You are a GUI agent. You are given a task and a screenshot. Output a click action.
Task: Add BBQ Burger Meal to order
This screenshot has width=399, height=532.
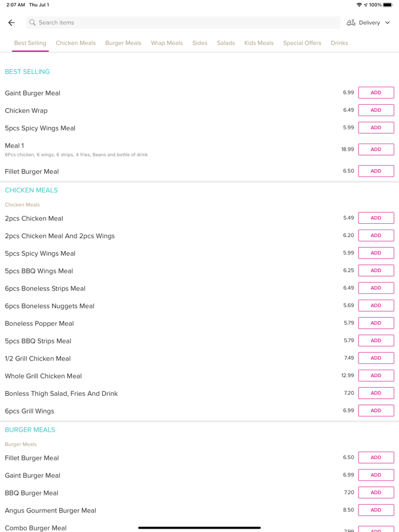coord(376,493)
